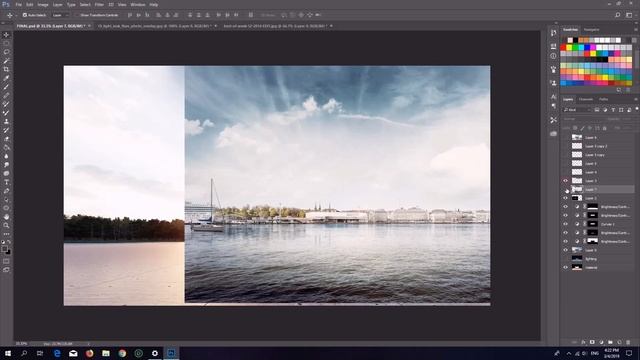Open Firefox from the taskbar
640x360 pixels.
[89, 353]
